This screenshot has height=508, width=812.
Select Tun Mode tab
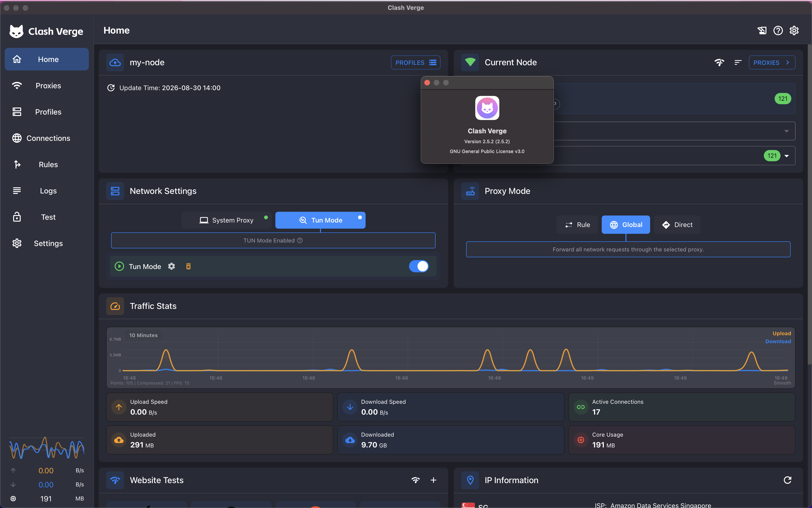(x=320, y=220)
